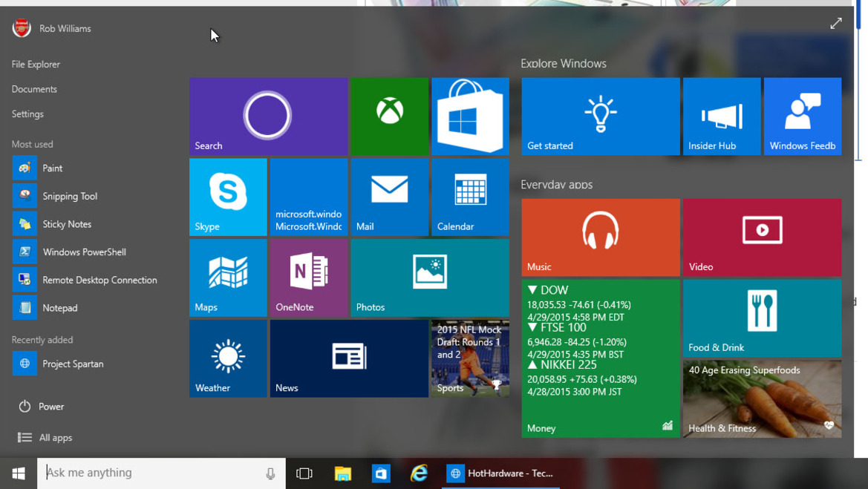The height and width of the screenshot is (489, 868).
Task: Open the Sports live tile
Action: point(470,358)
